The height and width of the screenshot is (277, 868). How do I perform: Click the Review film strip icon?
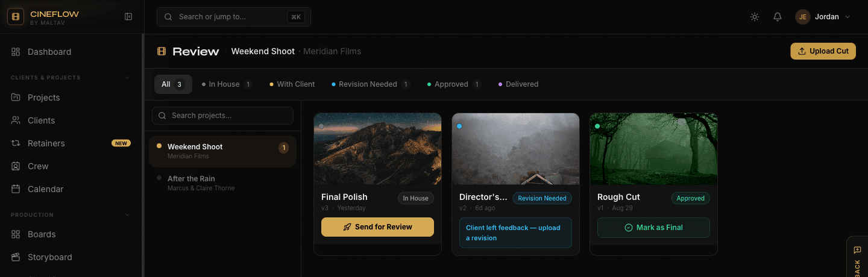[x=162, y=51]
